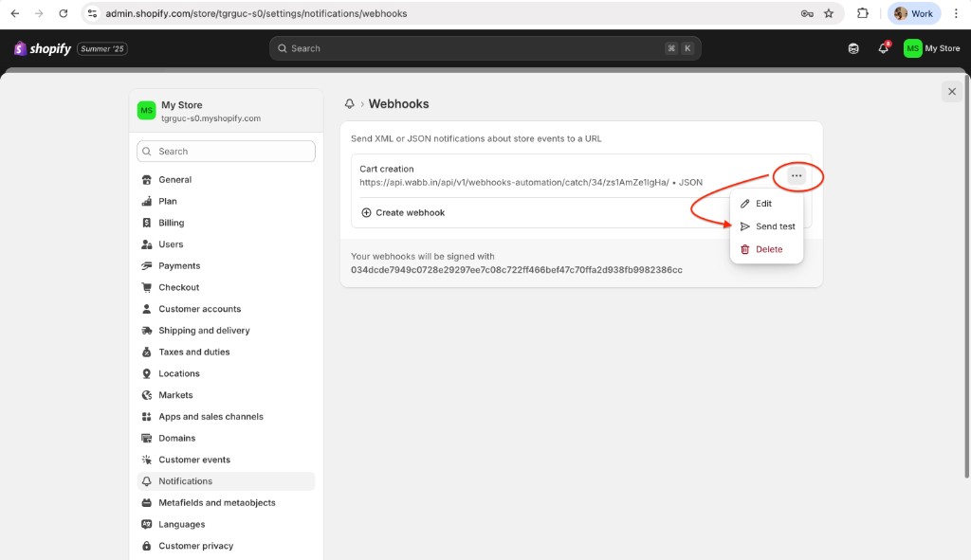Click the password key icon in the address bar
This screenshot has height=560, width=971.
[x=807, y=13]
